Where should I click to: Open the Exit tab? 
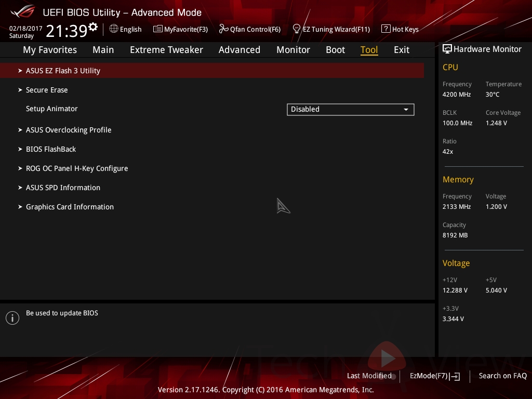402,50
